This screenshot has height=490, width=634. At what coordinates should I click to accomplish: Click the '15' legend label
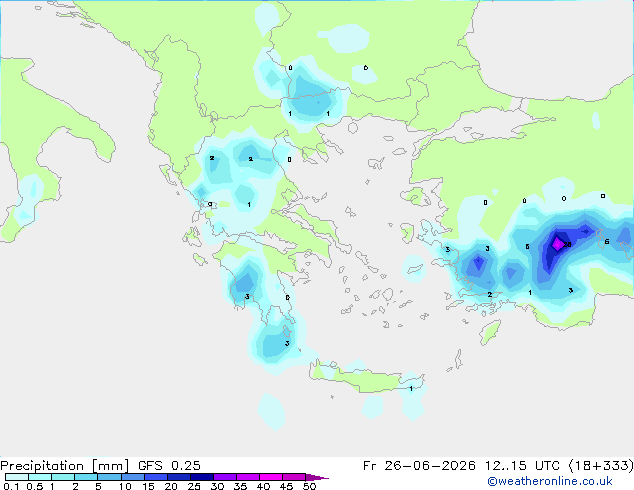coord(148,486)
